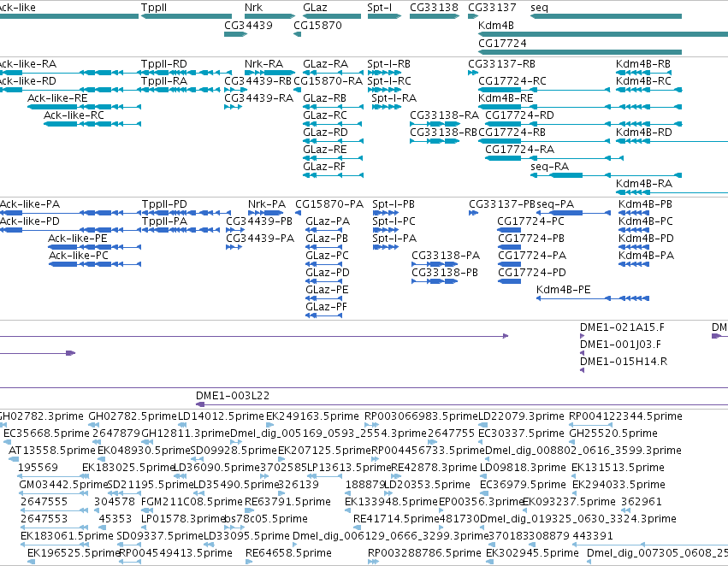Open the EK294033.5prime EST label
Viewport: 728px width, 566px height.
619,485
